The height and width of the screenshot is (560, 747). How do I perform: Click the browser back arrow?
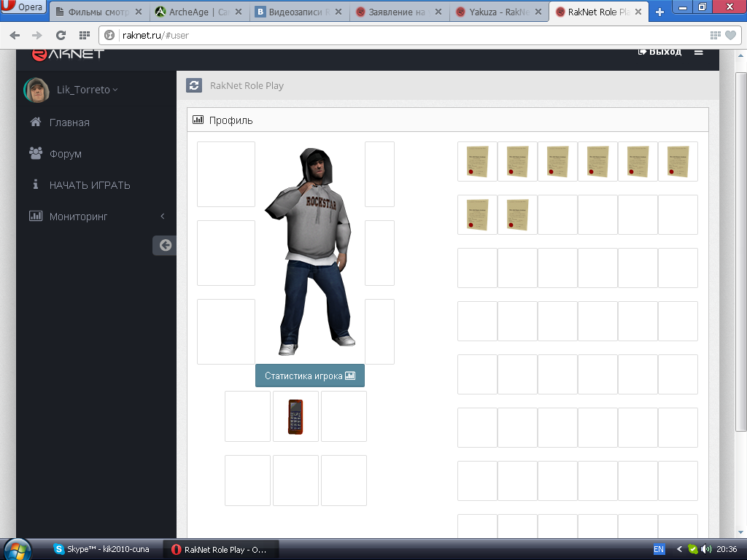coord(15,35)
